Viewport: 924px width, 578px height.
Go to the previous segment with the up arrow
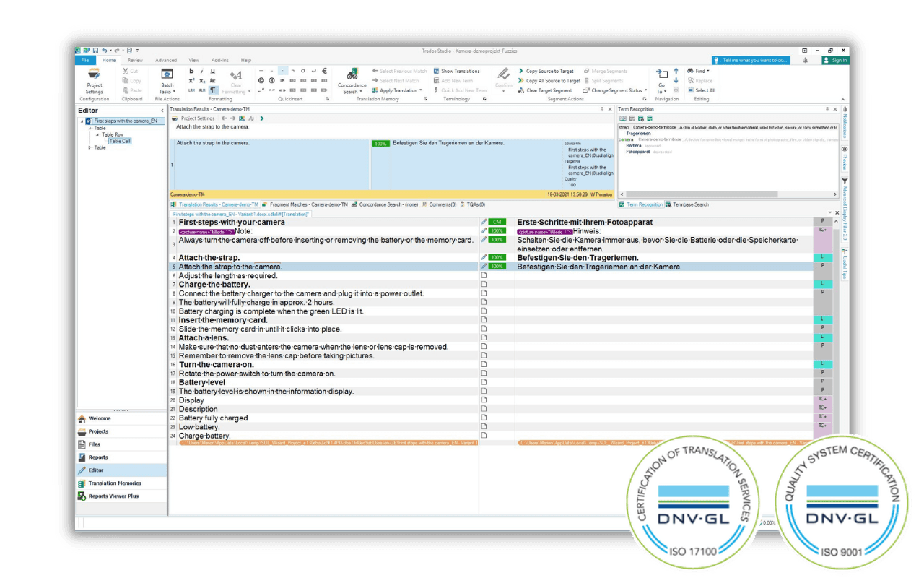pos(676,71)
